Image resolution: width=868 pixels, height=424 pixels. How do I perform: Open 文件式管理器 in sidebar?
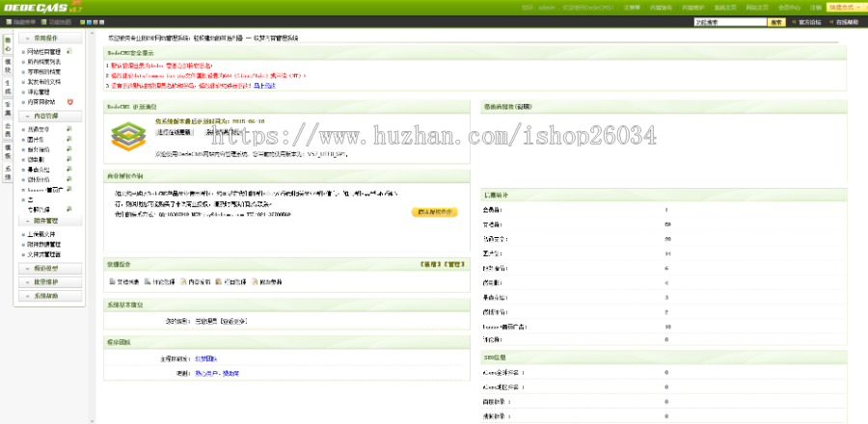click(43, 254)
